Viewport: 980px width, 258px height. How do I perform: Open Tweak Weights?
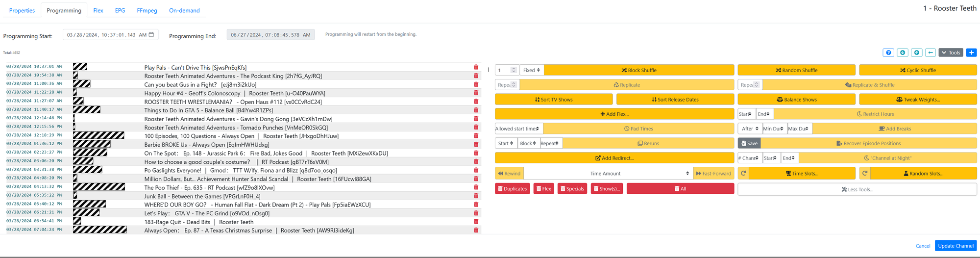(x=918, y=100)
